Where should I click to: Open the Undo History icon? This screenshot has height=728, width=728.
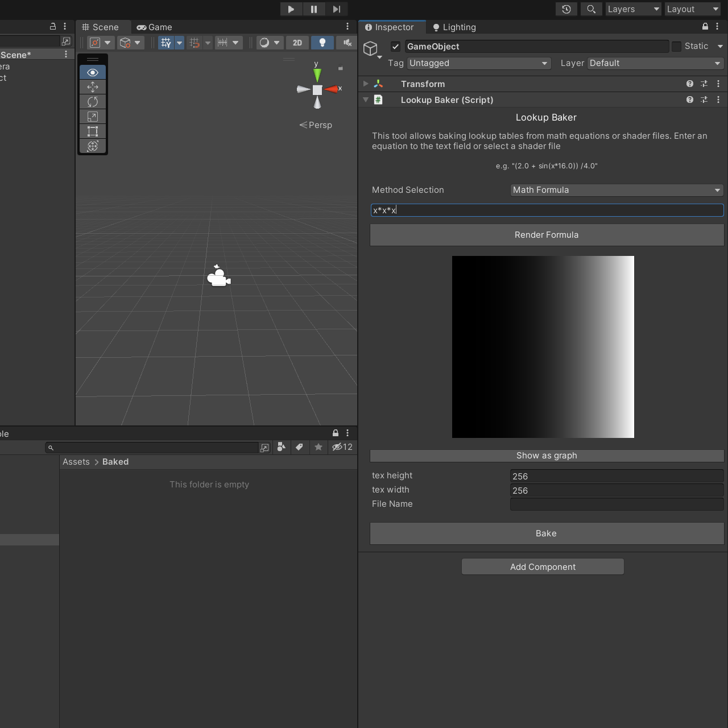coord(566,9)
